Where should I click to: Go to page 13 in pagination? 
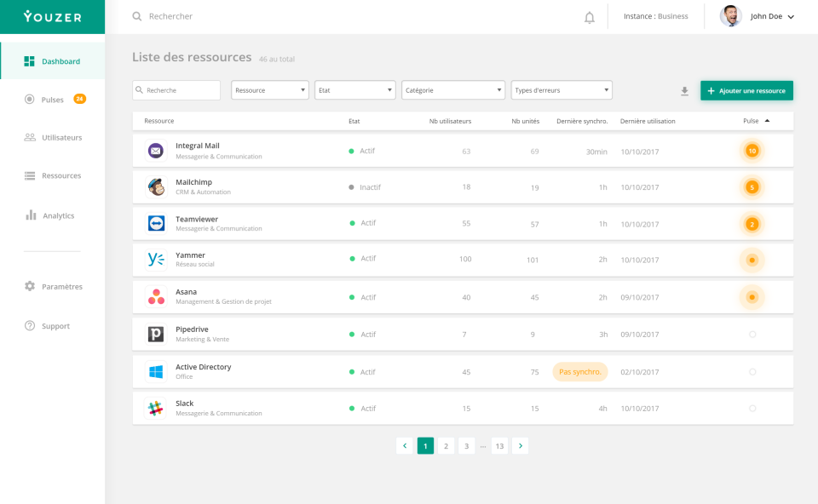(x=499, y=445)
